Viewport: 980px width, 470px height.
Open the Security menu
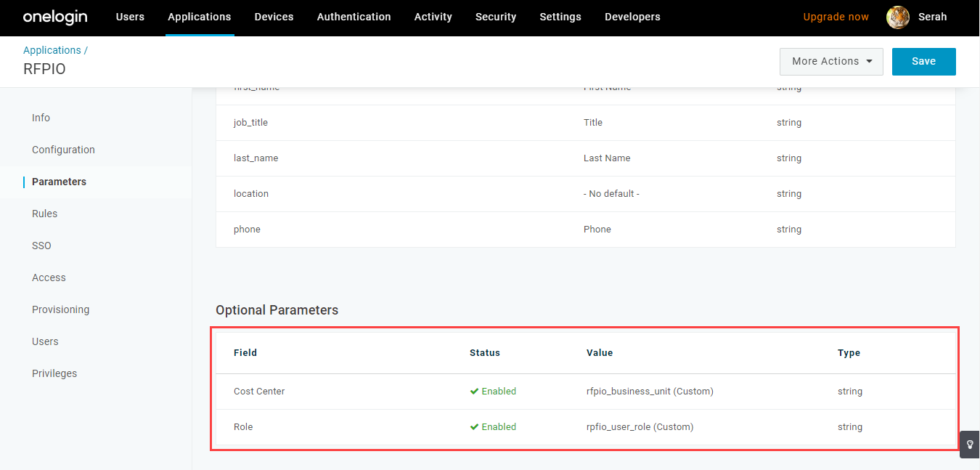click(x=496, y=17)
